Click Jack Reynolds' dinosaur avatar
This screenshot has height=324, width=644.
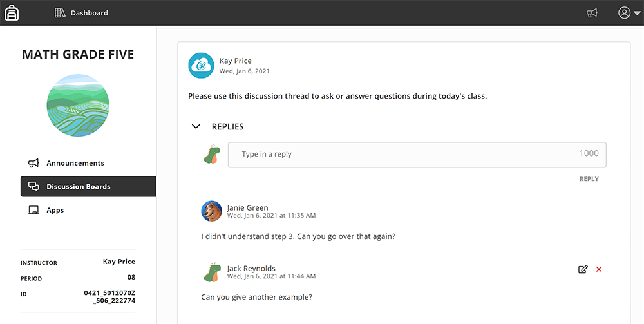(213, 271)
